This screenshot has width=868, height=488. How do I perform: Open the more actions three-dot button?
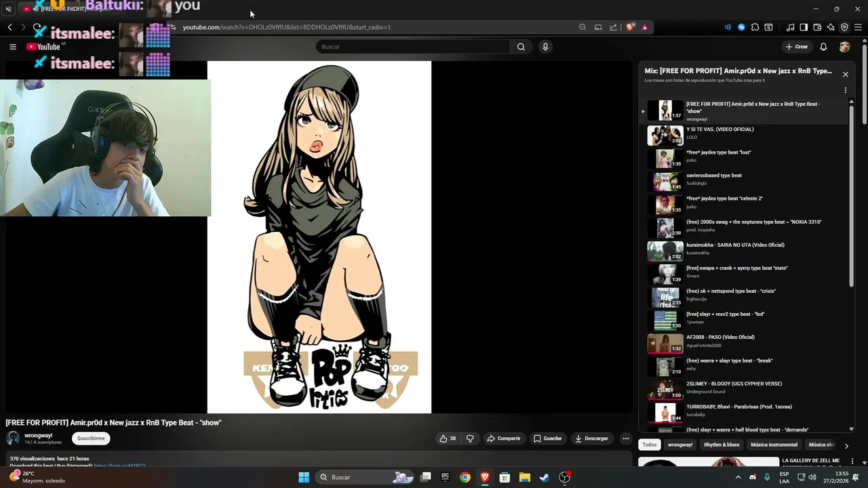(x=626, y=439)
